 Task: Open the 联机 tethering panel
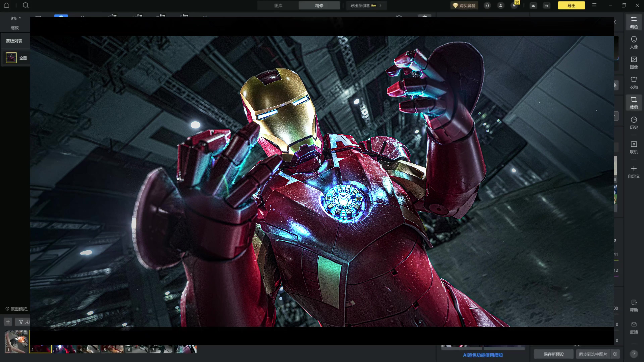(633, 147)
